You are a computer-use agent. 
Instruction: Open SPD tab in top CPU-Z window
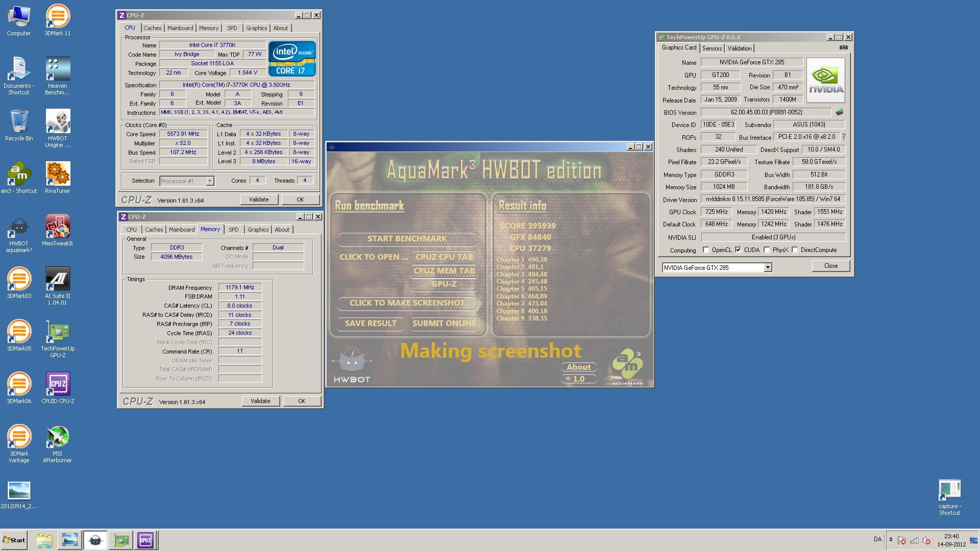232,28
